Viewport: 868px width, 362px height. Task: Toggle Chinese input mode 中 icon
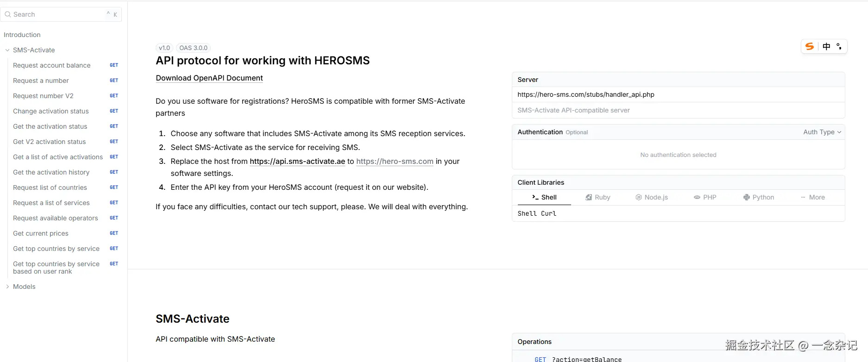pyautogui.click(x=826, y=46)
